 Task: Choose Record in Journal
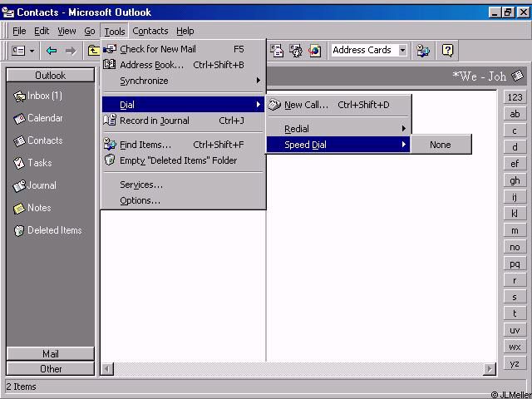(x=183, y=121)
